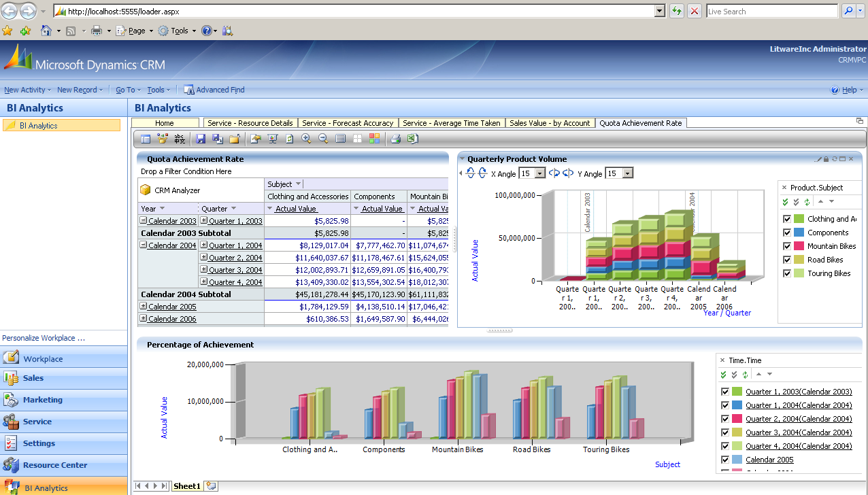Viewport: 868px width, 495px height.
Task: Click the Advanced Find icon
Action: (189, 90)
